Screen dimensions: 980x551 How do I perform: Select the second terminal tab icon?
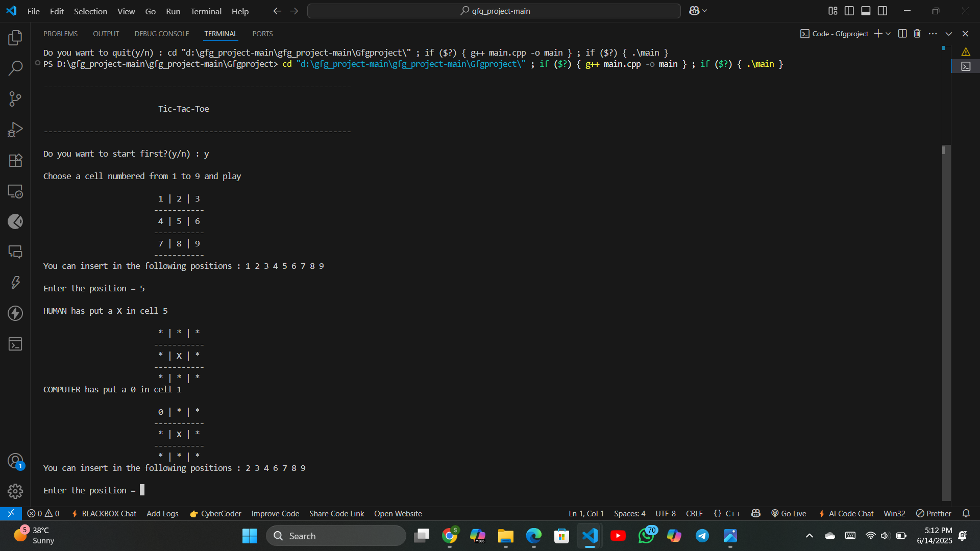click(x=966, y=66)
